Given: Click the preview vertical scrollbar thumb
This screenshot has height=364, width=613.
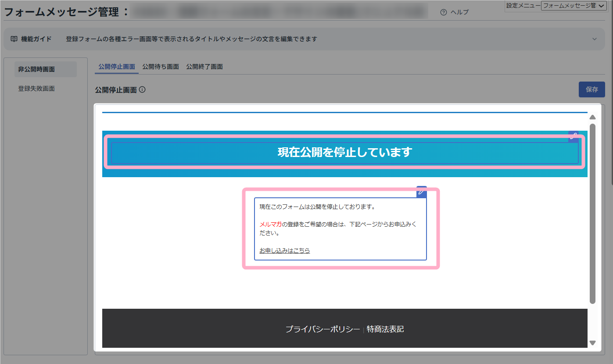Looking at the screenshot, I should (x=592, y=214).
